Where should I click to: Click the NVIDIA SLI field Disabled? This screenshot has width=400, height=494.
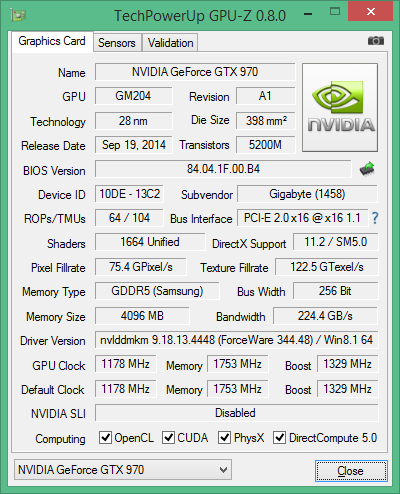tap(237, 413)
